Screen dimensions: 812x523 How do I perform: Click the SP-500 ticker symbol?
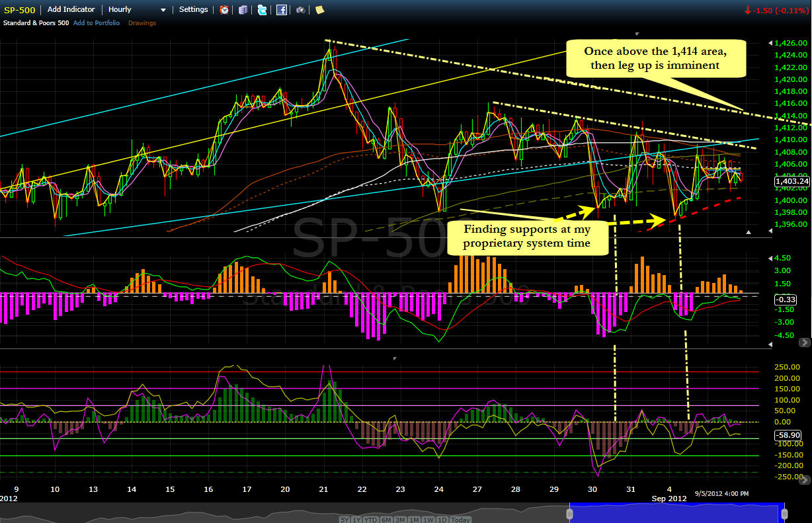tap(19, 10)
